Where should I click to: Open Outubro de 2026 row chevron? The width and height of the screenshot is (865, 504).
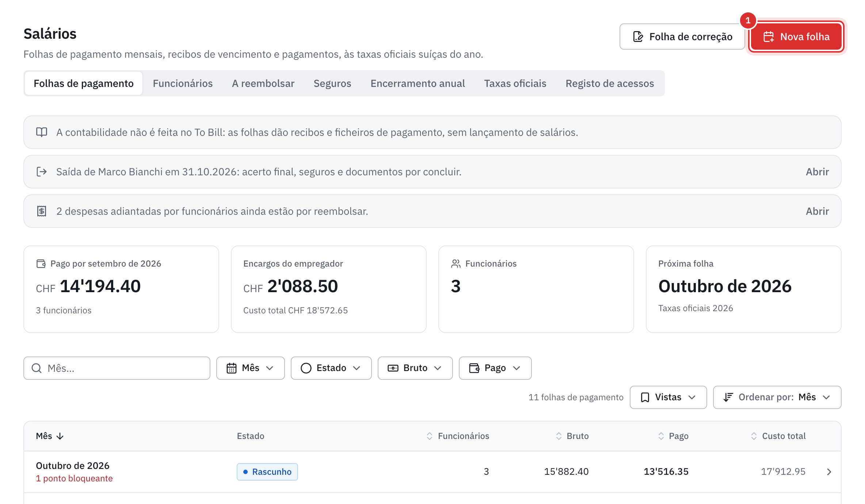[829, 472]
